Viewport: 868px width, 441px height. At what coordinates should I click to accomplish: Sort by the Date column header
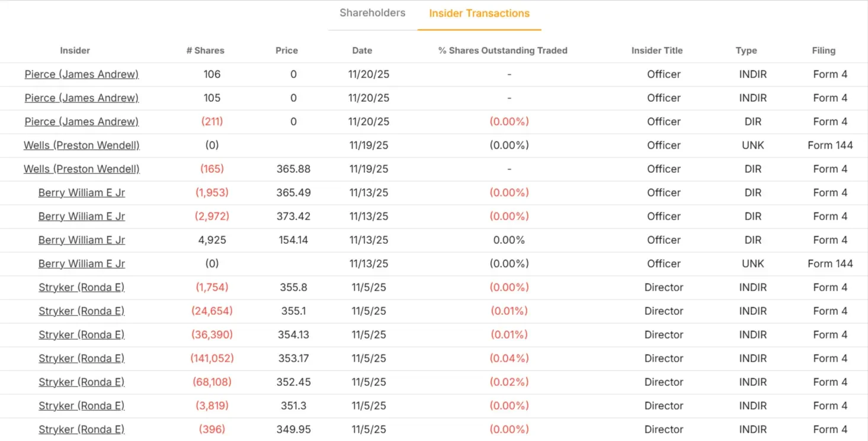click(362, 50)
